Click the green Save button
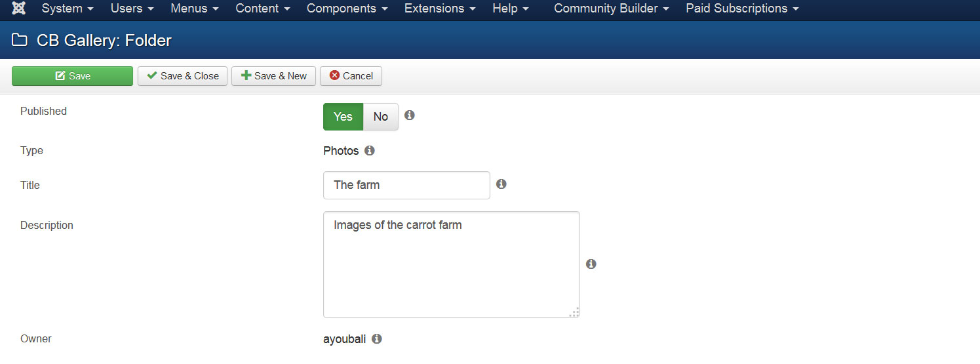Viewport: 980px width, 364px height. [72, 76]
